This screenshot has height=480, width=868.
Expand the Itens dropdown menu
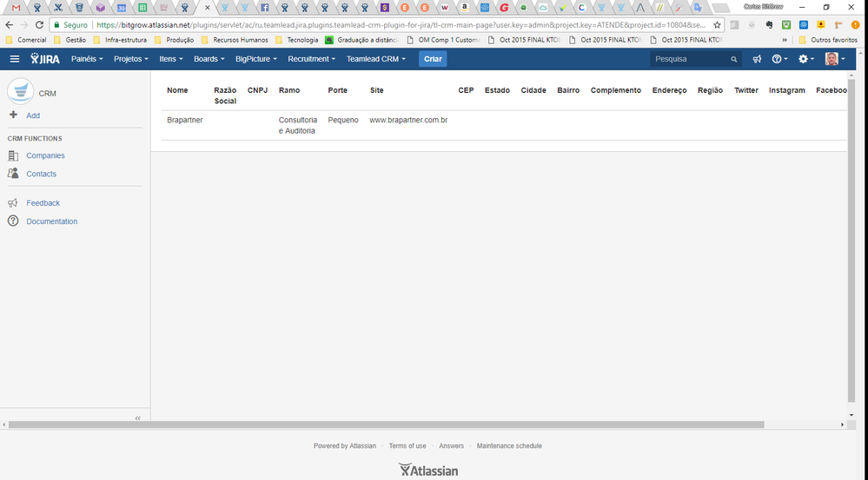click(171, 59)
